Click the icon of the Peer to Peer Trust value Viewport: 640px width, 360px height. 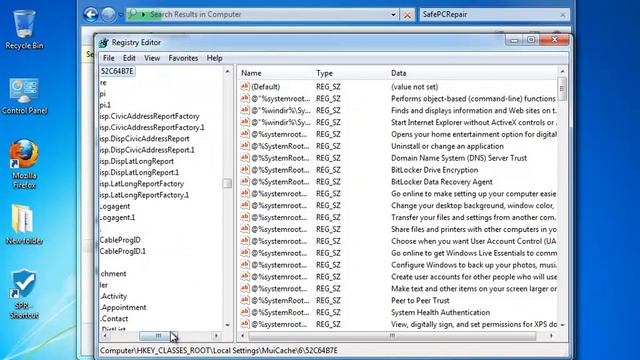pos(244,300)
